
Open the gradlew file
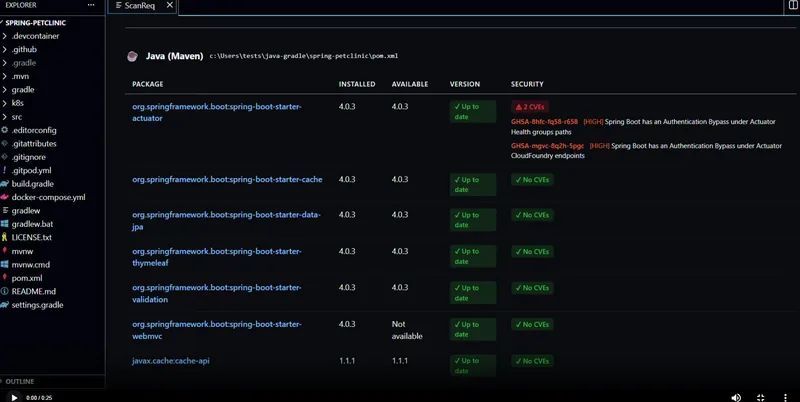pyautogui.click(x=26, y=211)
